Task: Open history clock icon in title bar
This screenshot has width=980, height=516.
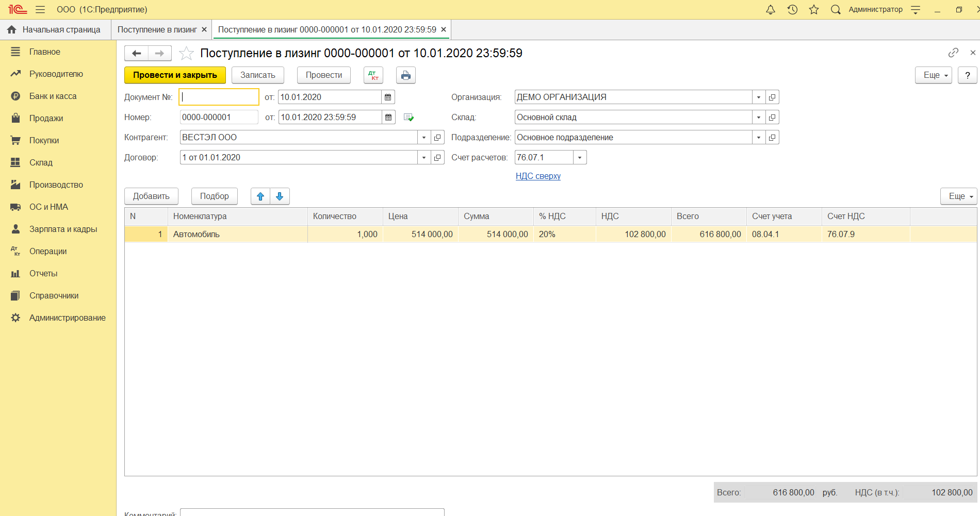Action: 792,10
